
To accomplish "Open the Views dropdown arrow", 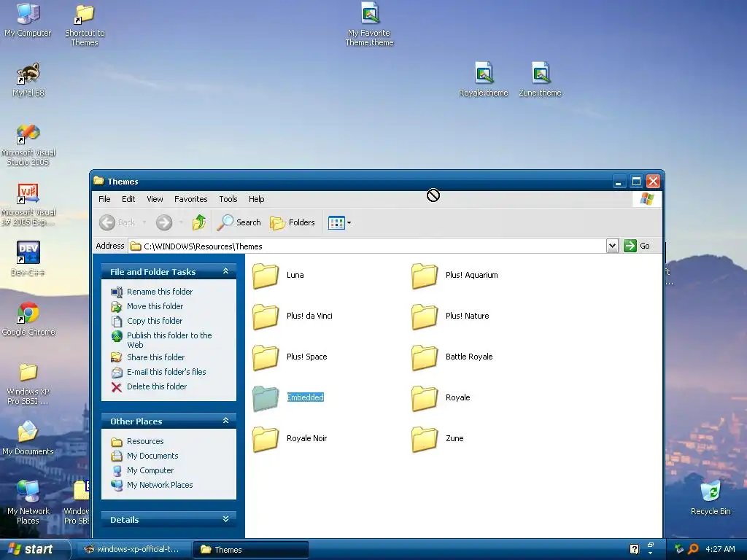I will 349,222.
